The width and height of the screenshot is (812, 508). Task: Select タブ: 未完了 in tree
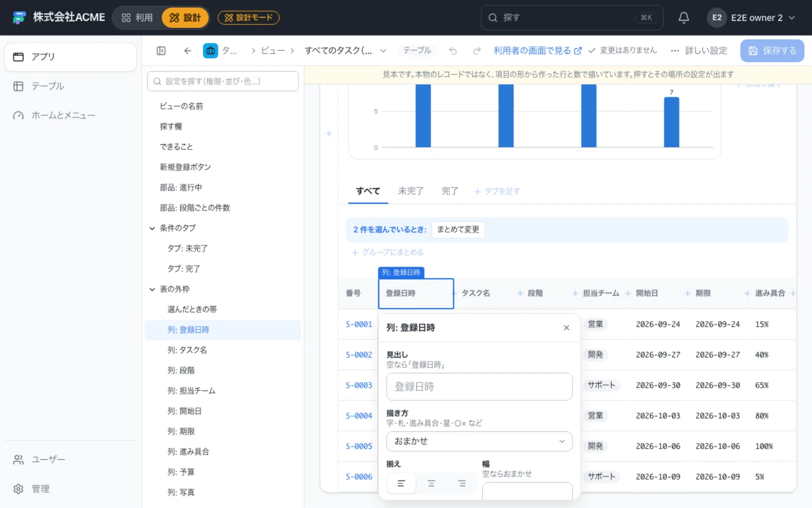[x=223, y=248]
